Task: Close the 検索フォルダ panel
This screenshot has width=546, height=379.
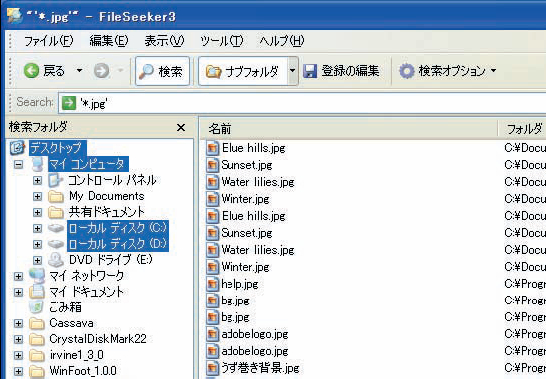Action: (x=181, y=128)
